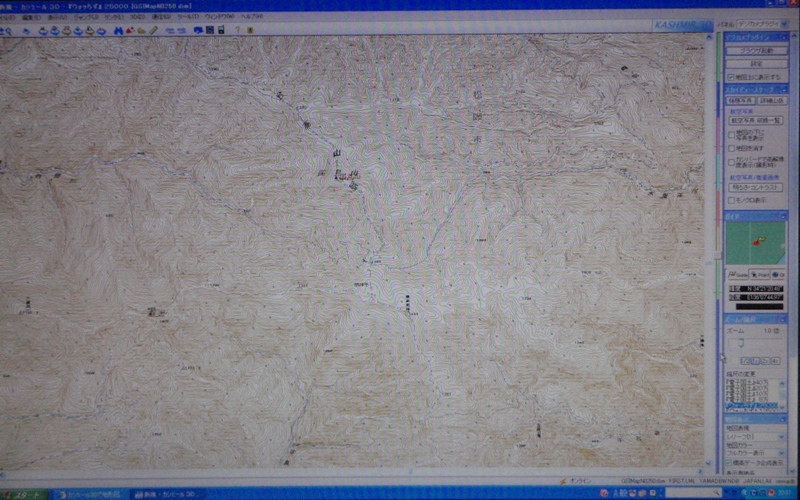Click the dark grid map icon in toolbar

click(x=210, y=31)
